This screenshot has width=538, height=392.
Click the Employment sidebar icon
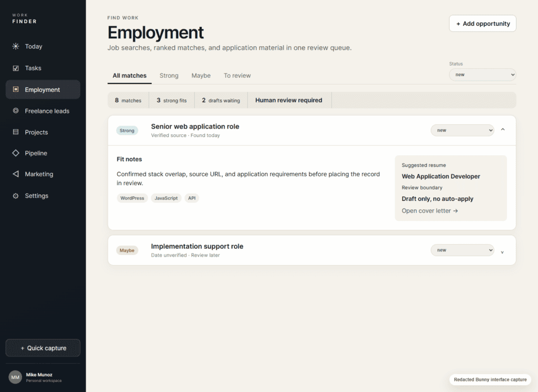pyautogui.click(x=16, y=89)
